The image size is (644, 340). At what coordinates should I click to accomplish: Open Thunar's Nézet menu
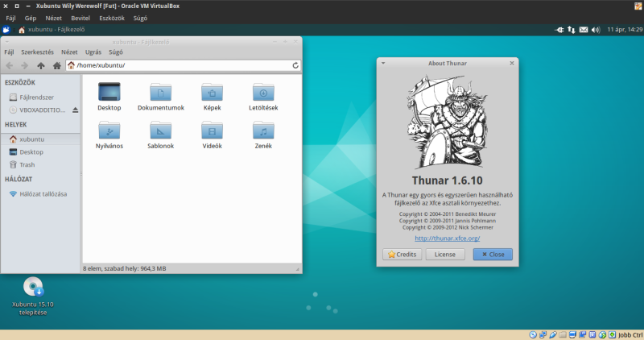(x=69, y=52)
